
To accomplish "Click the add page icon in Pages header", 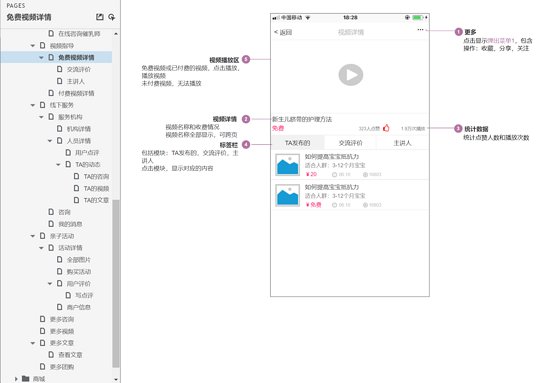I will pos(100,17).
